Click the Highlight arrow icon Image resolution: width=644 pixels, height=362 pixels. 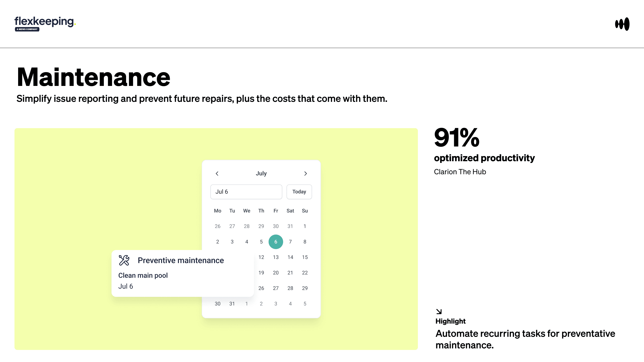coord(439,311)
